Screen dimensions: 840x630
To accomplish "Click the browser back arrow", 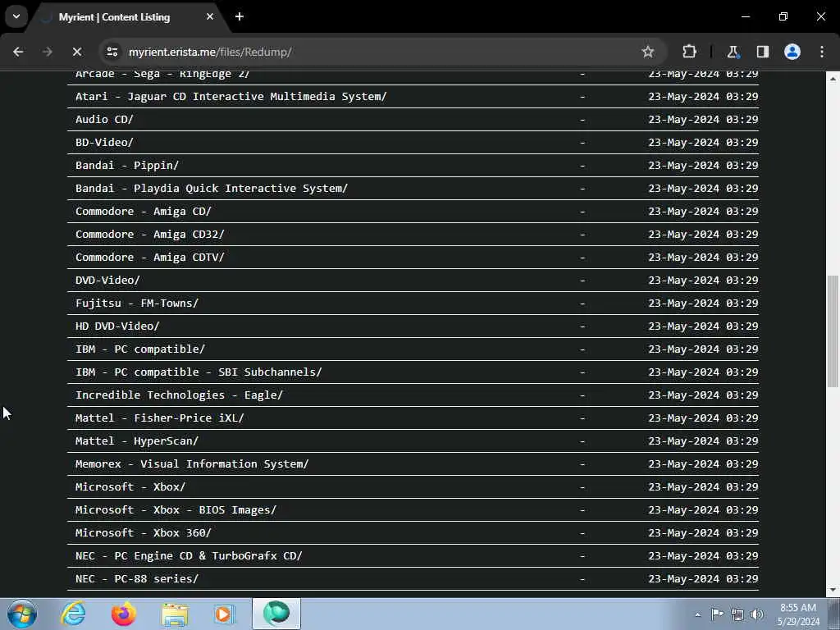I will click(18, 52).
